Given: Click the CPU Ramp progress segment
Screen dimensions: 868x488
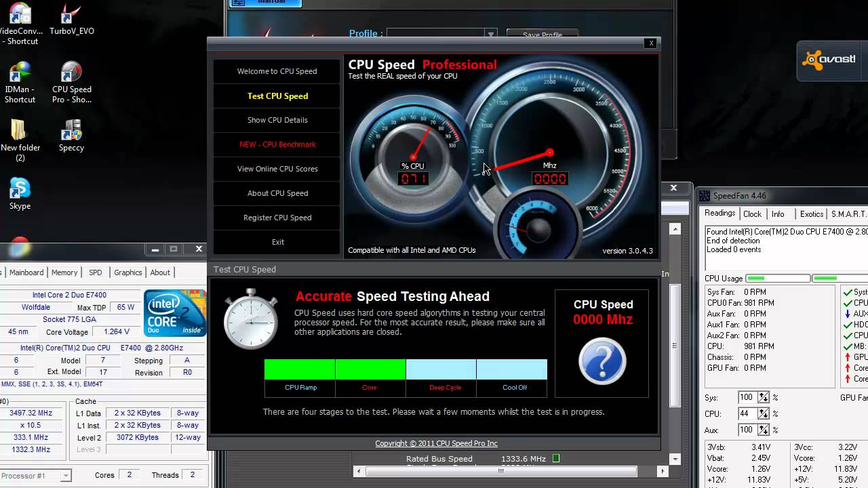Looking at the screenshot, I should coord(300,369).
